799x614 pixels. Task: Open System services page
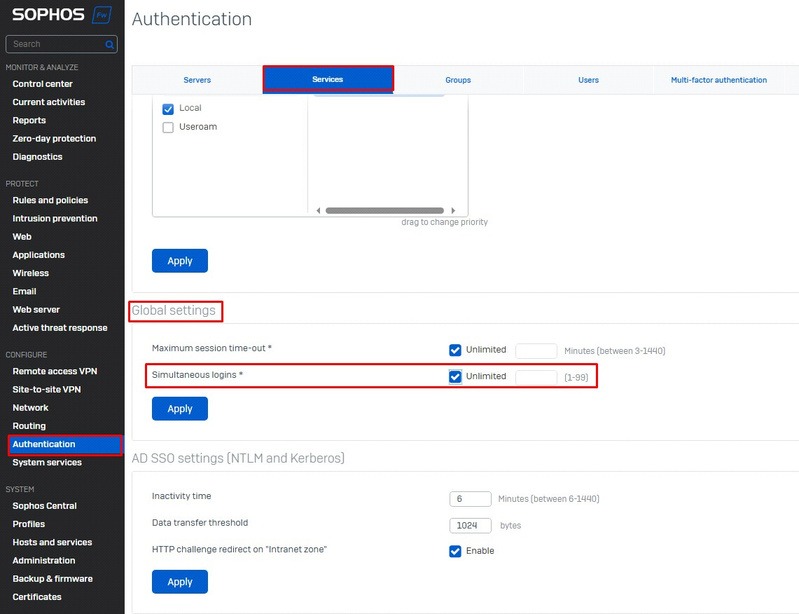point(47,463)
